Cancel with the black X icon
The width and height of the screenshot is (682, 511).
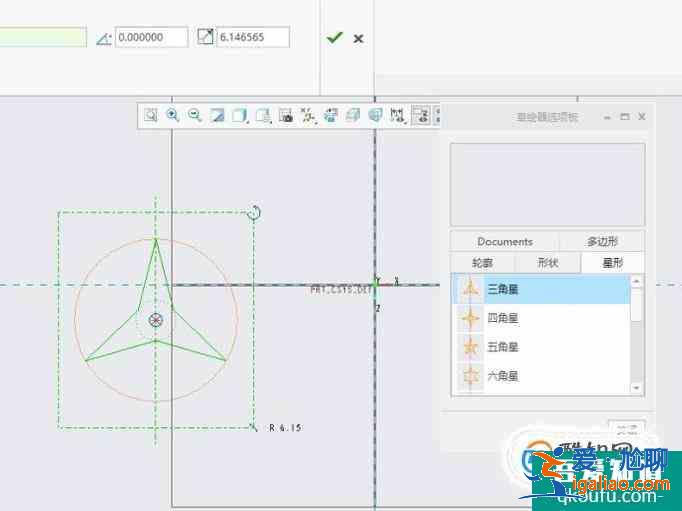pyautogui.click(x=358, y=39)
